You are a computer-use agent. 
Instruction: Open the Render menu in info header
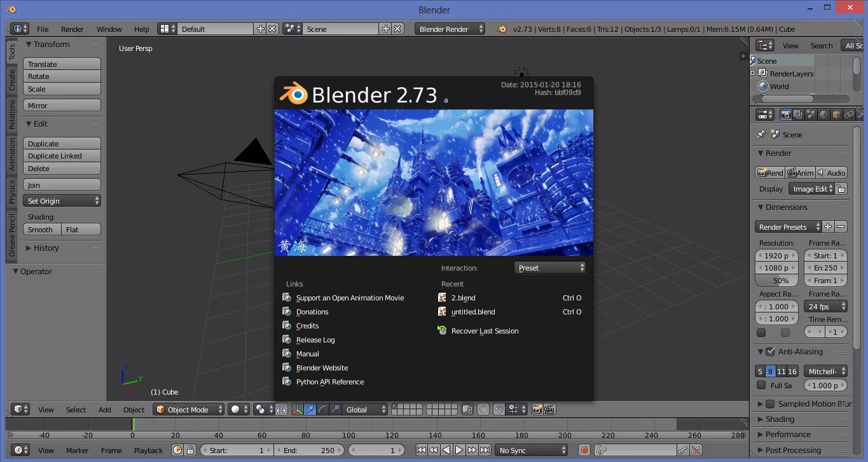tap(72, 29)
